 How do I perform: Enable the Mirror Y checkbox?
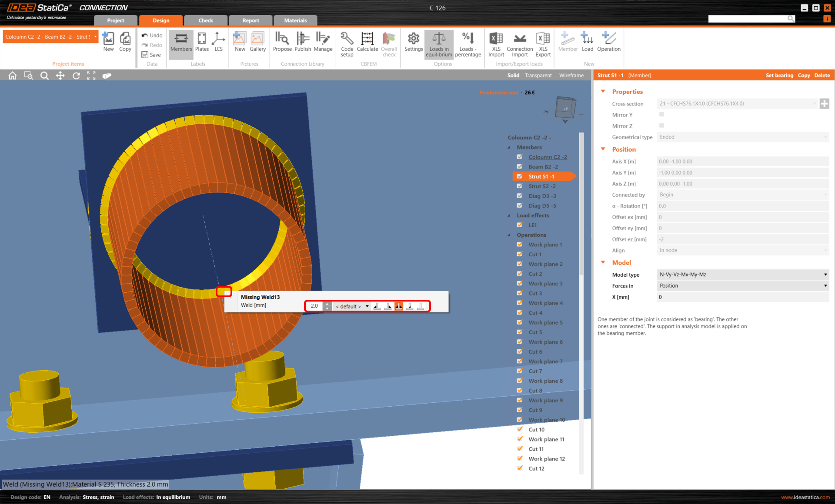point(661,115)
